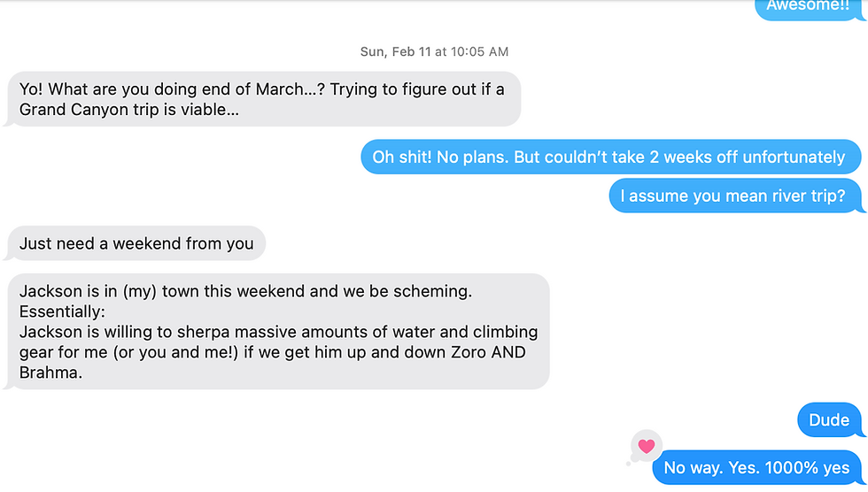Click the word "Brahma." in gray bubble
Screen dimensions: 868x492
(x=51, y=373)
